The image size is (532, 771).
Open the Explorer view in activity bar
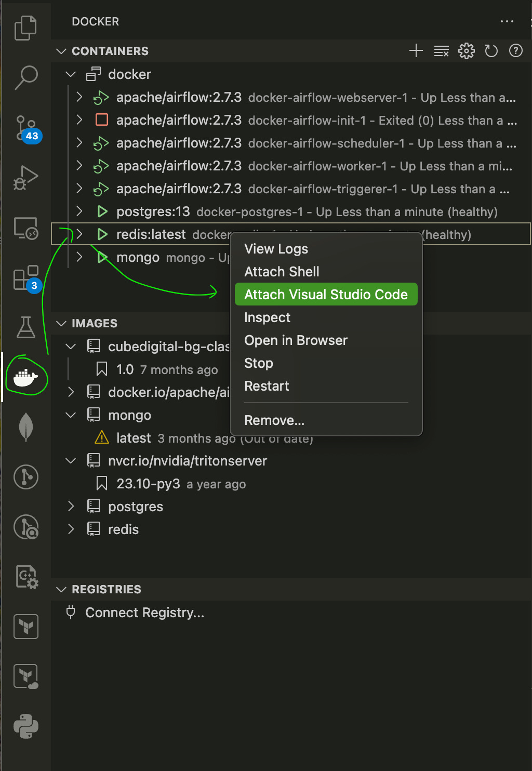[25, 28]
